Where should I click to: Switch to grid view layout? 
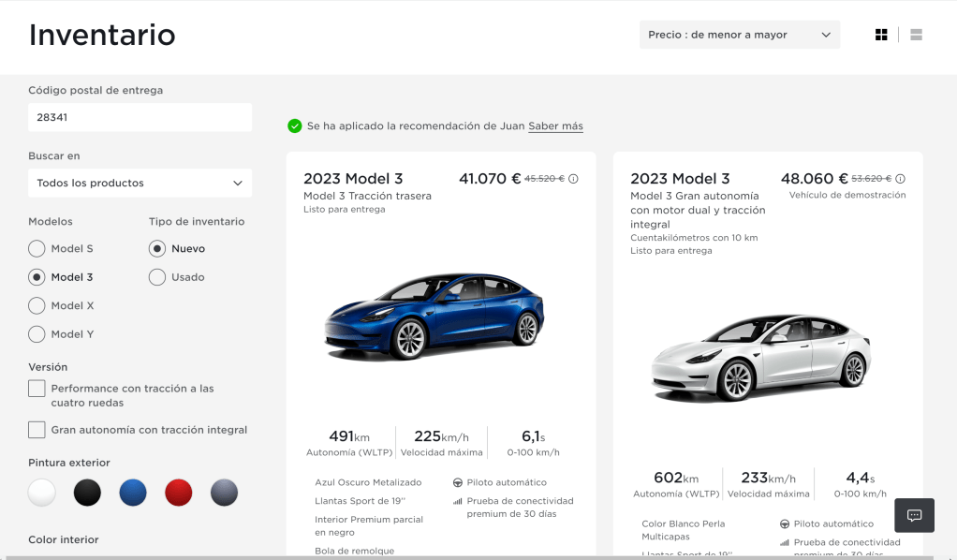click(881, 35)
